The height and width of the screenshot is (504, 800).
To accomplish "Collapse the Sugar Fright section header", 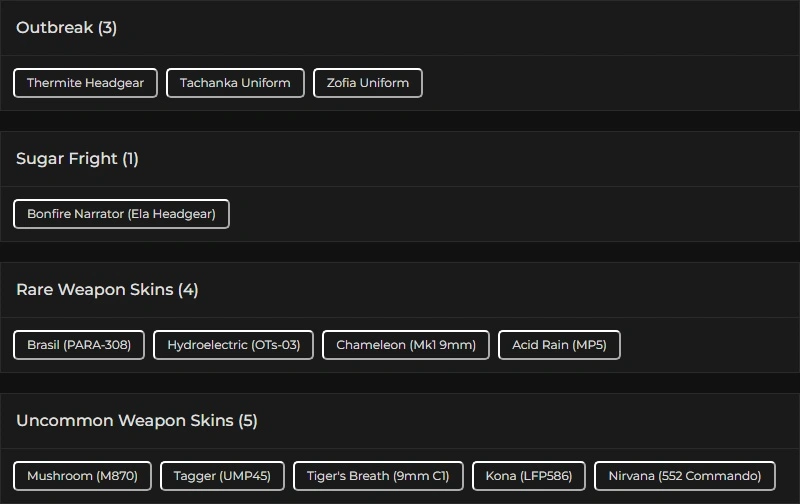I will (x=67, y=159).
